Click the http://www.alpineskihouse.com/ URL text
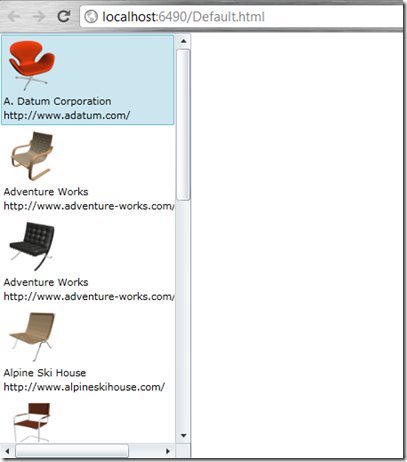Viewport: 407px width, 462px height. [x=84, y=387]
